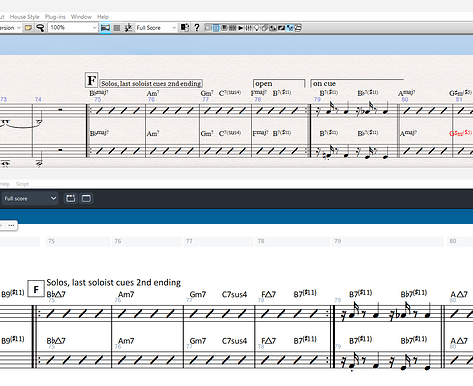
Task: Open the Script menu in Dorico
Action: click(x=22, y=184)
